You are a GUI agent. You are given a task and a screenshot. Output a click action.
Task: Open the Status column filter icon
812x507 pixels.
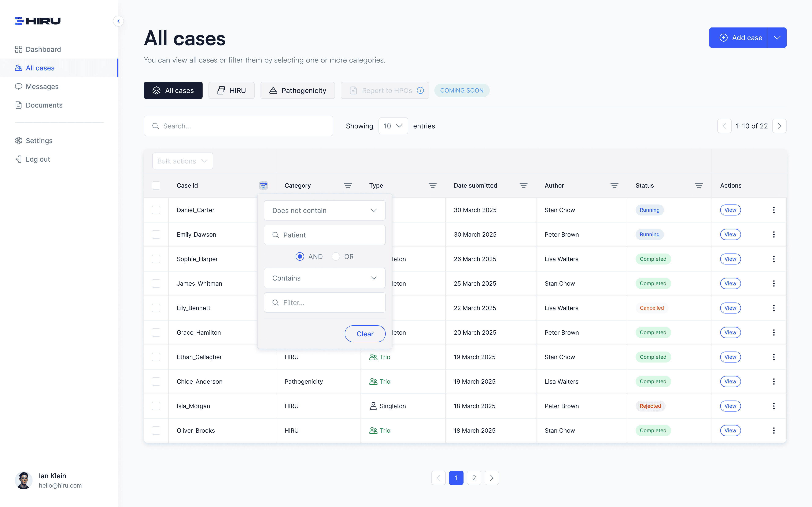[x=699, y=185]
